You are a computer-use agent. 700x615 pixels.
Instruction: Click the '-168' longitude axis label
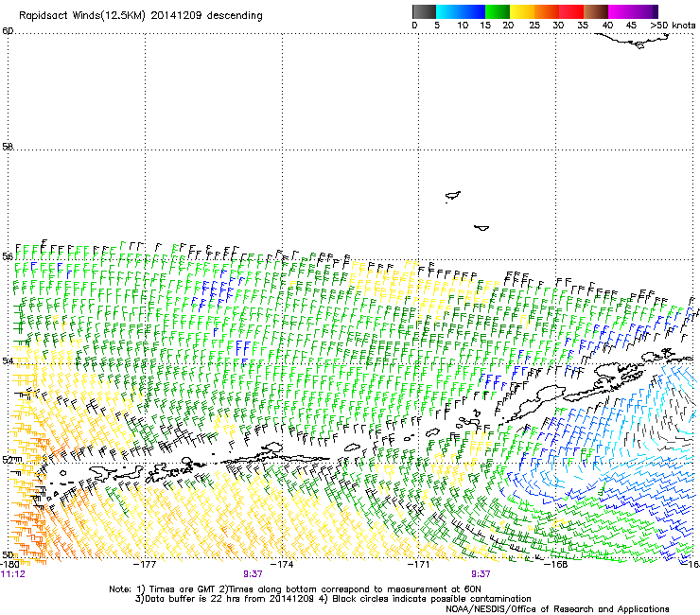click(x=556, y=564)
